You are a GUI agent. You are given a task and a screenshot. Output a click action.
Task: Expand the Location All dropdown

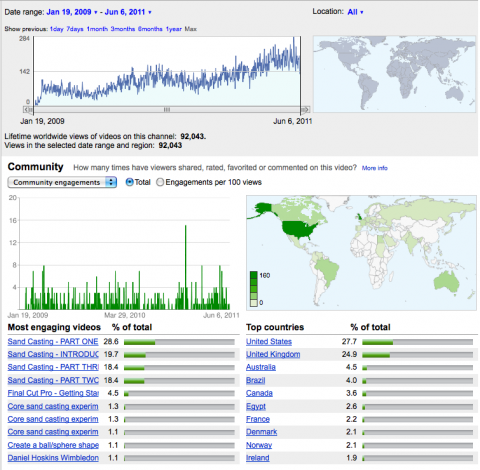tap(355, 12)
